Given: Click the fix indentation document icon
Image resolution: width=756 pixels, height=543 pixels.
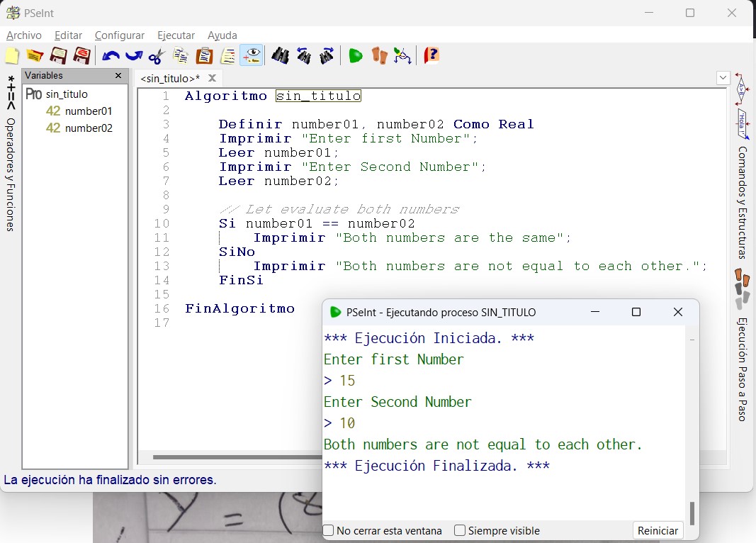Looking at the screenshot, I should pyautogui.click(x=228, y=56).
